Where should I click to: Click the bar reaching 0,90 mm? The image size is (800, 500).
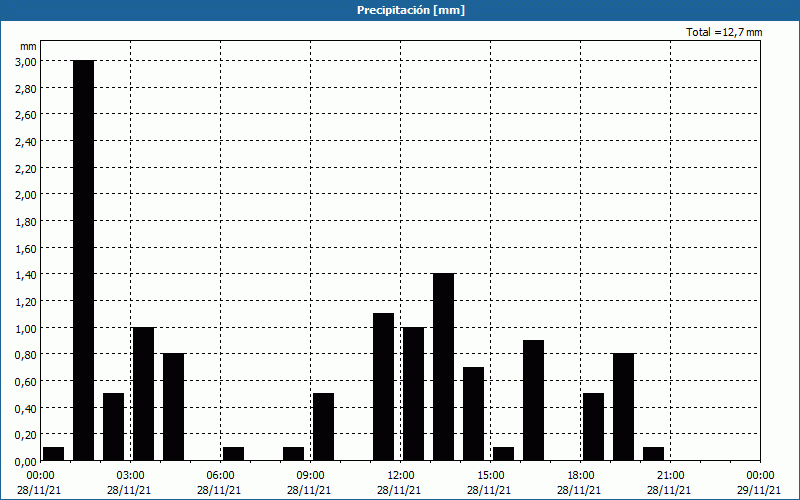(x=534, y=401)
